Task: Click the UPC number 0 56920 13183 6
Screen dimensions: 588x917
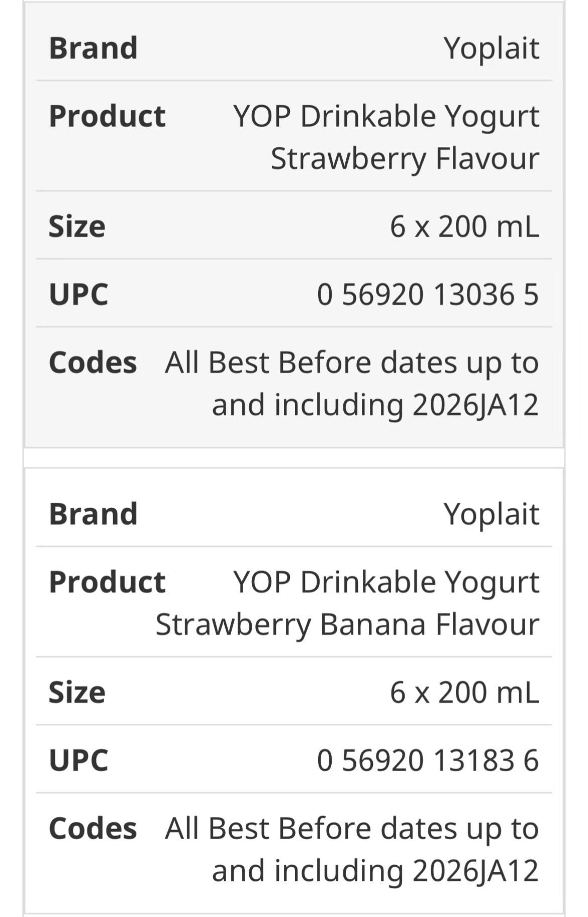Action: click(x=428, y=760)
